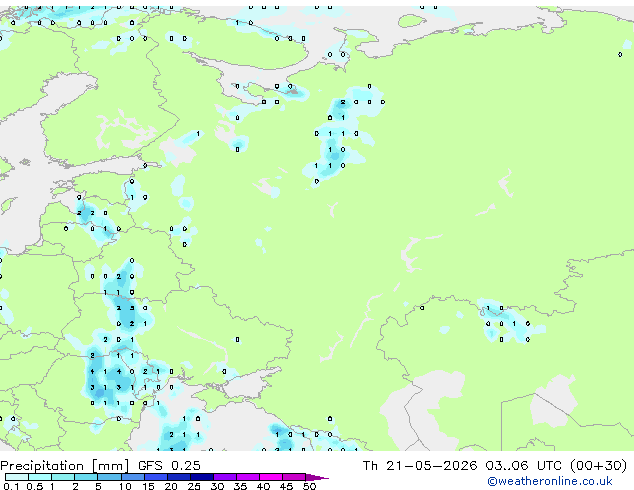Click the legend scale label '0.1'

[x=11, y=486]
